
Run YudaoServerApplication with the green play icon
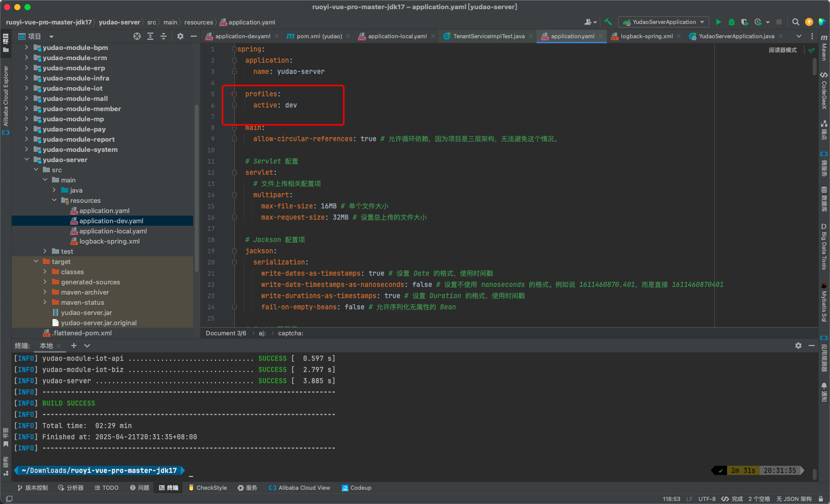(x=718, y=22)
